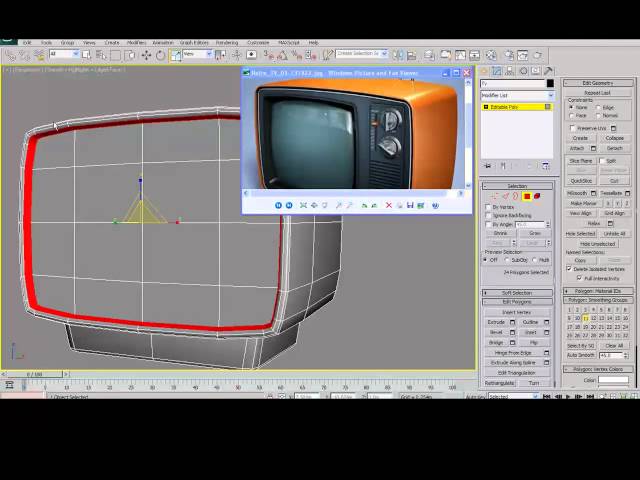Select Vertex sub-object level icon
640x480 pixels.
(494, 196)
